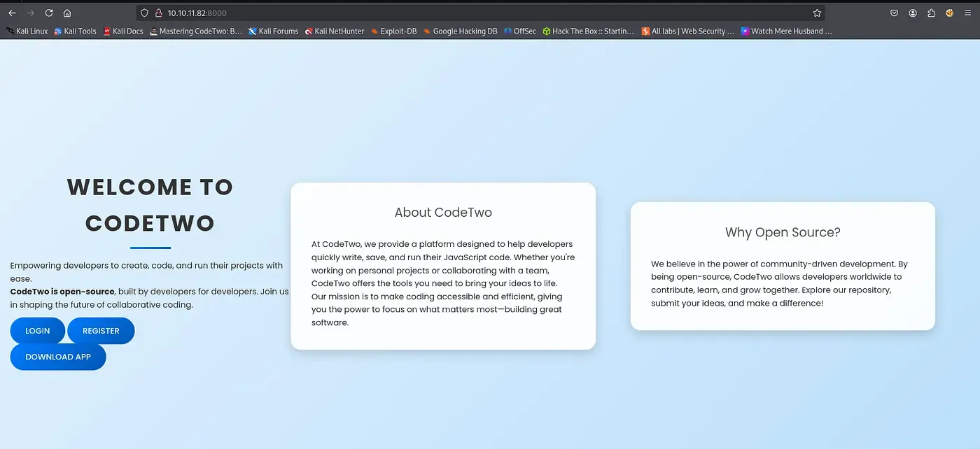Open the tracking protection shield icon
The image size is (980, 449).
[x=145, y=13]
